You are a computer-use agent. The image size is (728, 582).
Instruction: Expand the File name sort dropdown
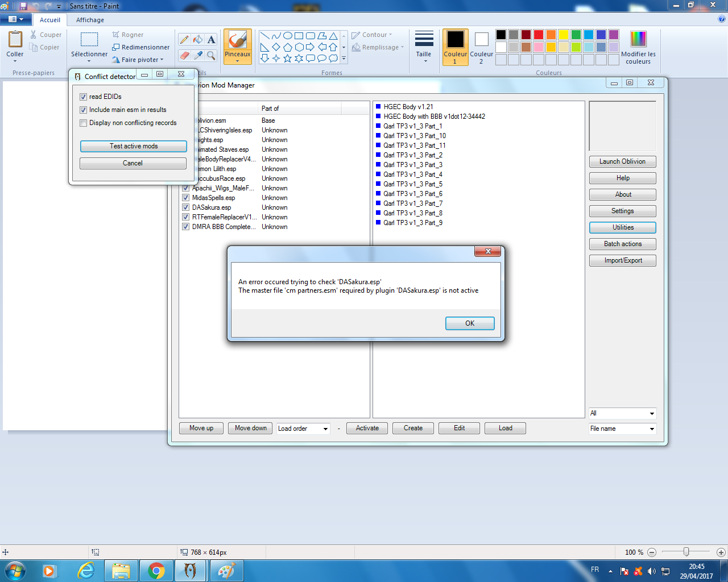click(x=622, y=429)
